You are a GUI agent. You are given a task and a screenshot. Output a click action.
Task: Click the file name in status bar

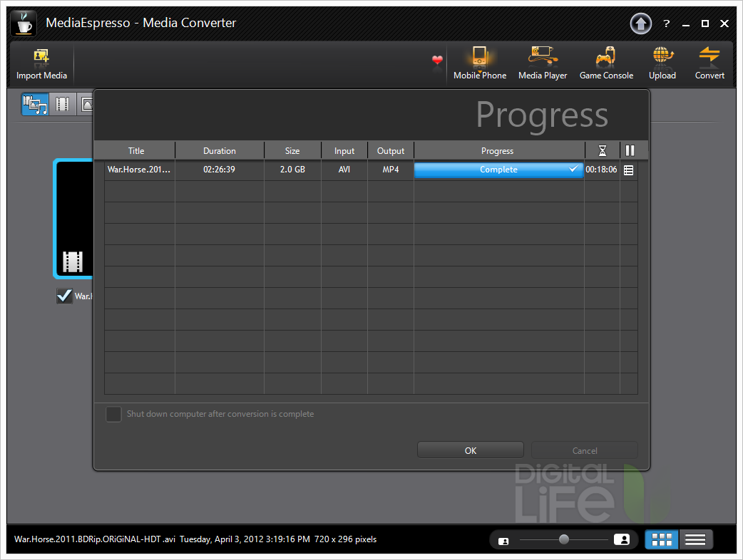click(x=95, y=539)
